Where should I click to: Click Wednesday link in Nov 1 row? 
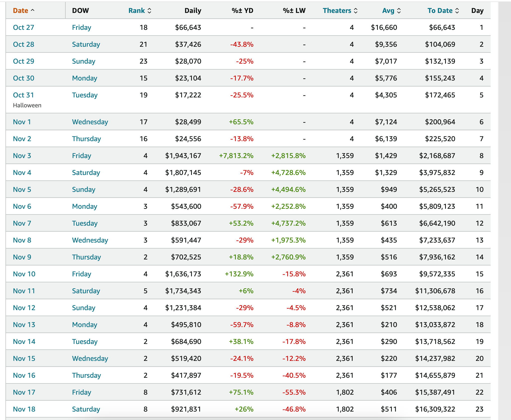[90, 122]
